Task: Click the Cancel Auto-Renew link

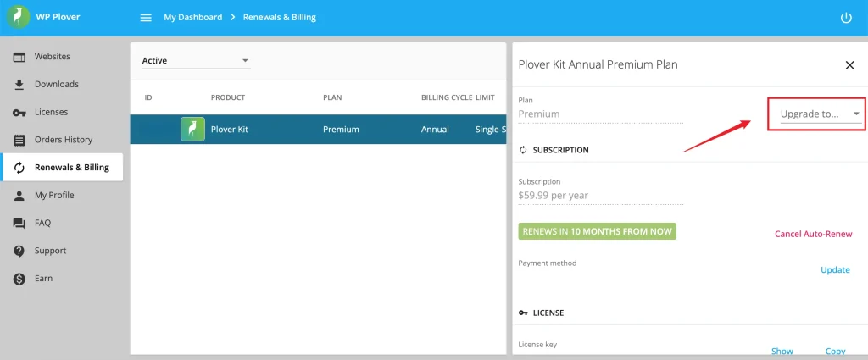Action: 813,234
